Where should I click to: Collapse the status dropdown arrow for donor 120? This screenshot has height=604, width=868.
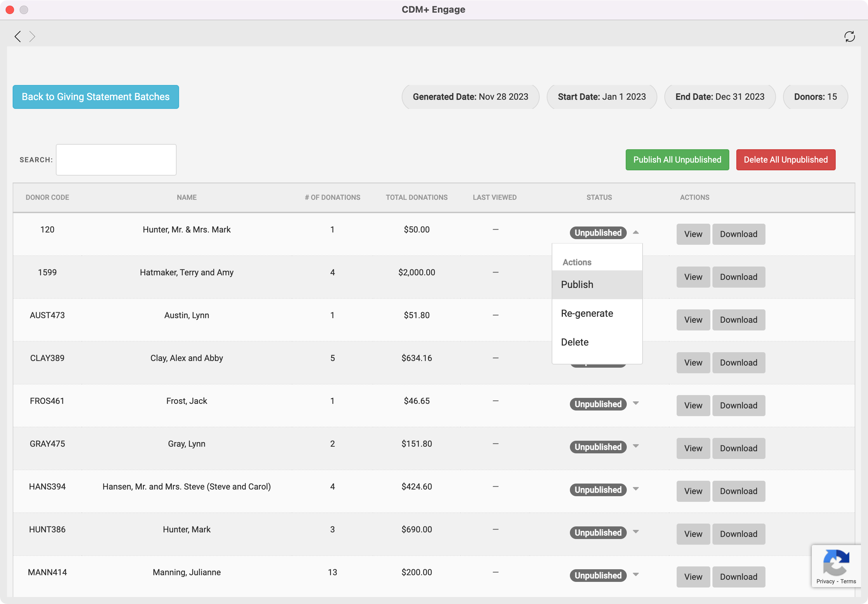pyautogui.click(x=636, y=232)
